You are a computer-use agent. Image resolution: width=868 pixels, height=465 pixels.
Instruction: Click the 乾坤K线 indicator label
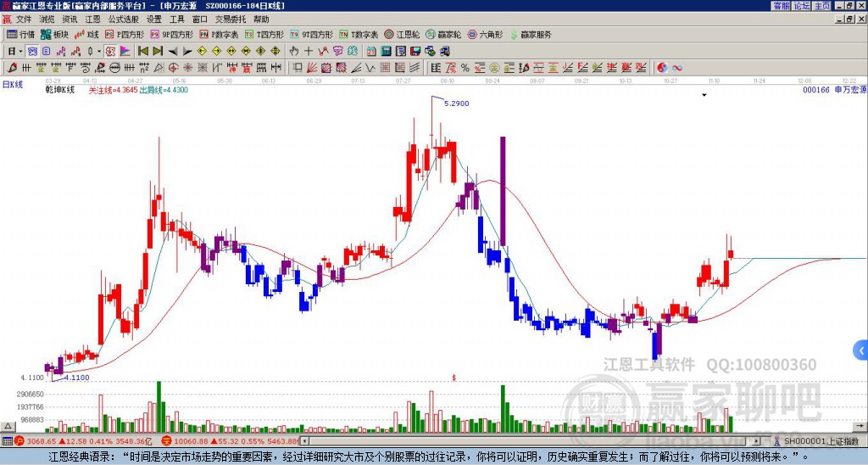pos(60,89)
